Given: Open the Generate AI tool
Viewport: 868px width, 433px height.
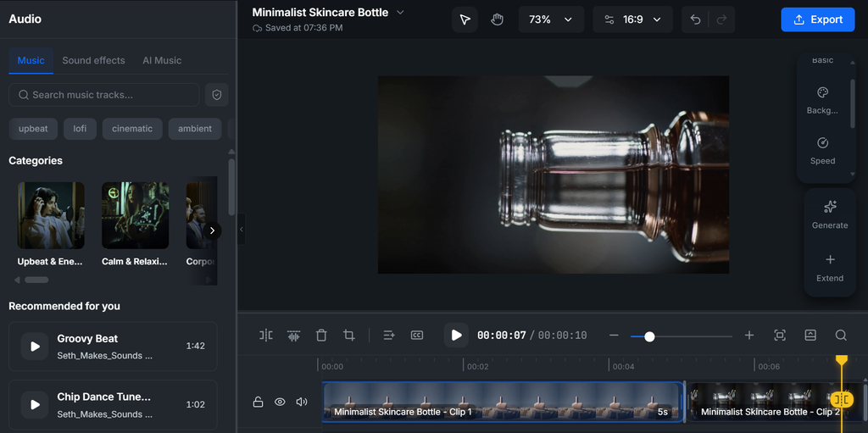Looking at the screenshot, I should [x=830, y=215].
